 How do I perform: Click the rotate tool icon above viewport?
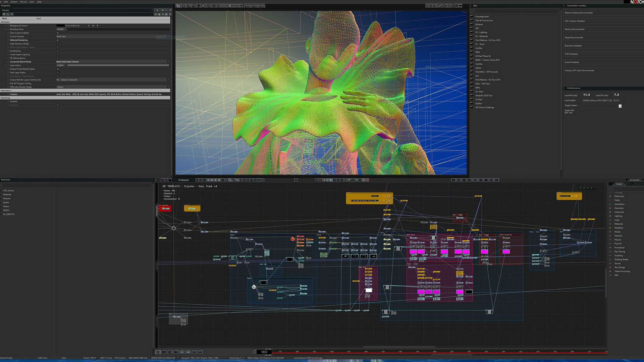[x=183, y=6]
